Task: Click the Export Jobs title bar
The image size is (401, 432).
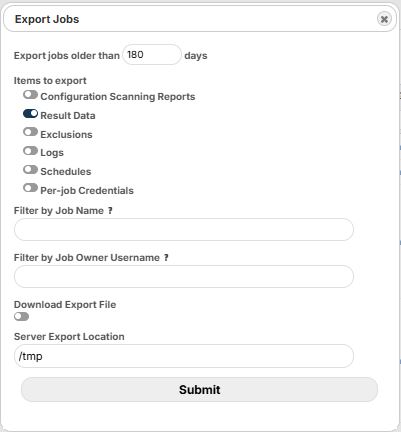Action: pyautogui.click(x=200, y=19)
